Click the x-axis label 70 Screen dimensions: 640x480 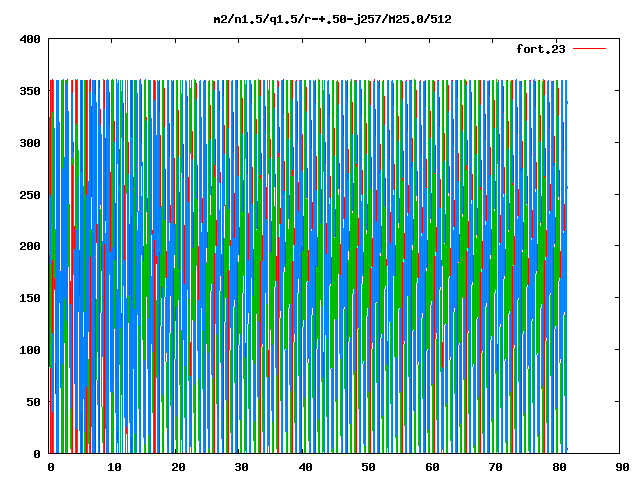[495, 467]
